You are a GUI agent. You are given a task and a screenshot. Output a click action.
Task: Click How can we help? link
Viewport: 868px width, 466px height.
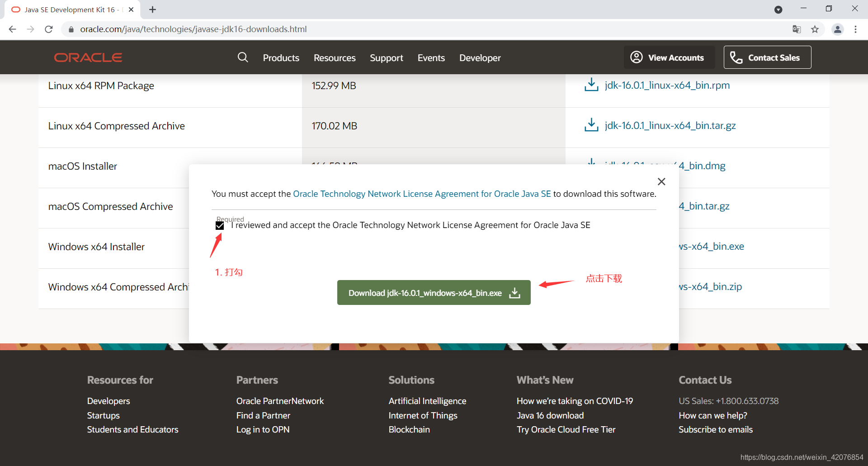[712, 415]
